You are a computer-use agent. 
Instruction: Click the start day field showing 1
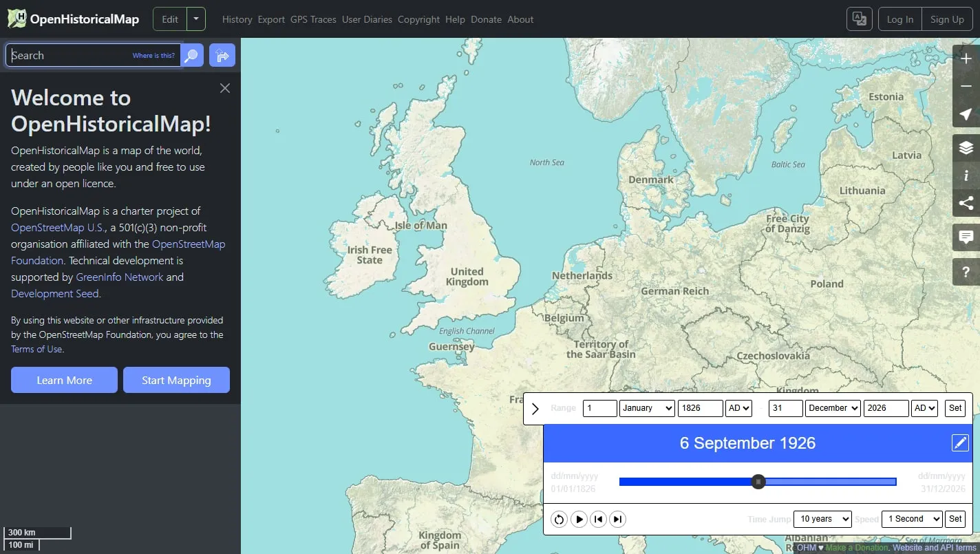600,408
